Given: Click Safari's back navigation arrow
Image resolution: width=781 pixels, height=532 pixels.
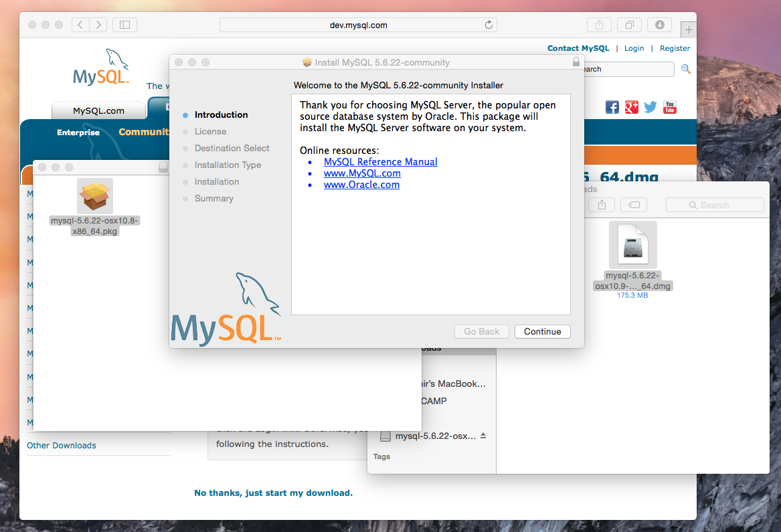Looking at the screenshot, I should point(80,24).
